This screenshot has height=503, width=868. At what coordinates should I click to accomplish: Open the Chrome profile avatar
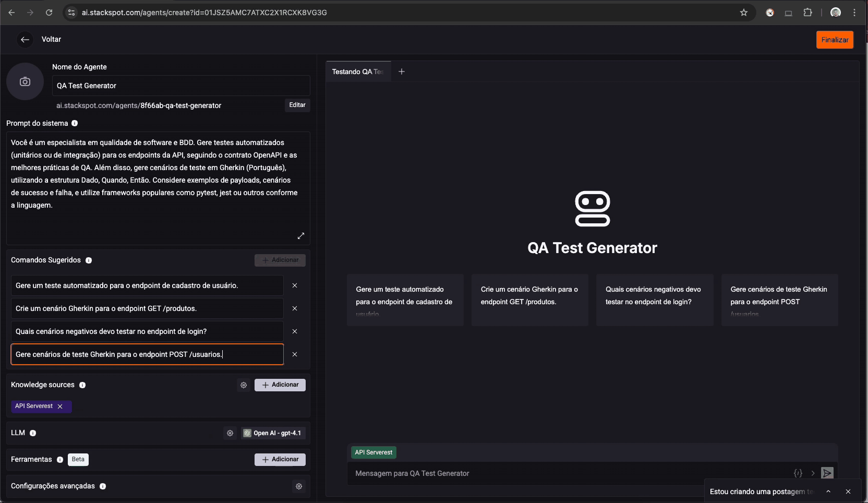836,13
